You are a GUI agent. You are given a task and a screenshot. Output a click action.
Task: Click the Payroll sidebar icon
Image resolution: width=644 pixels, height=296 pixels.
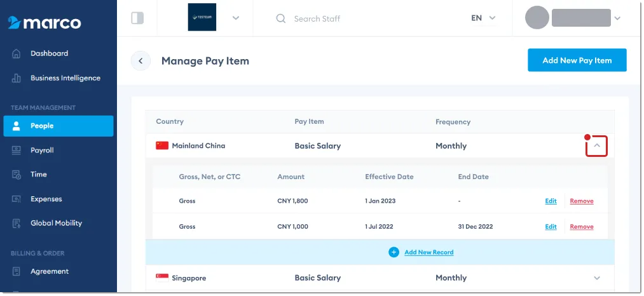coord(16,151)
